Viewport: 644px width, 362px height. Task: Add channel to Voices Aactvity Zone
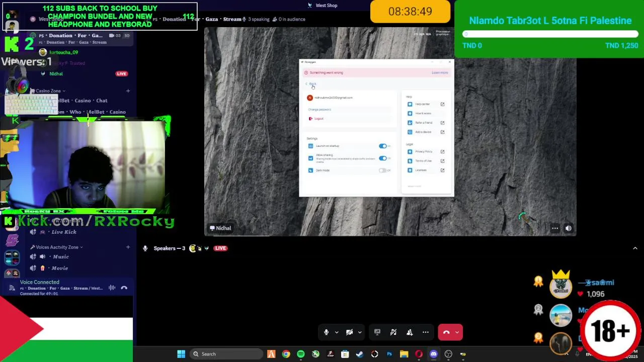click(128, 247)
